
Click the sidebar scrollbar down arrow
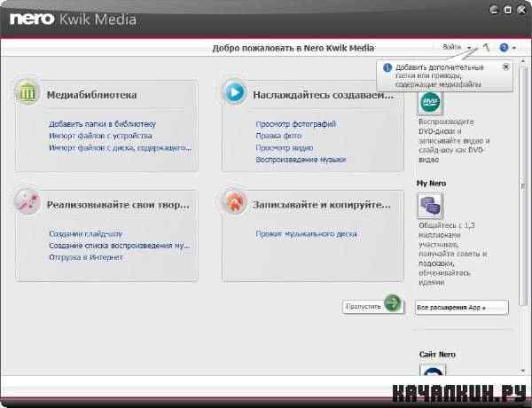[523, 371]
